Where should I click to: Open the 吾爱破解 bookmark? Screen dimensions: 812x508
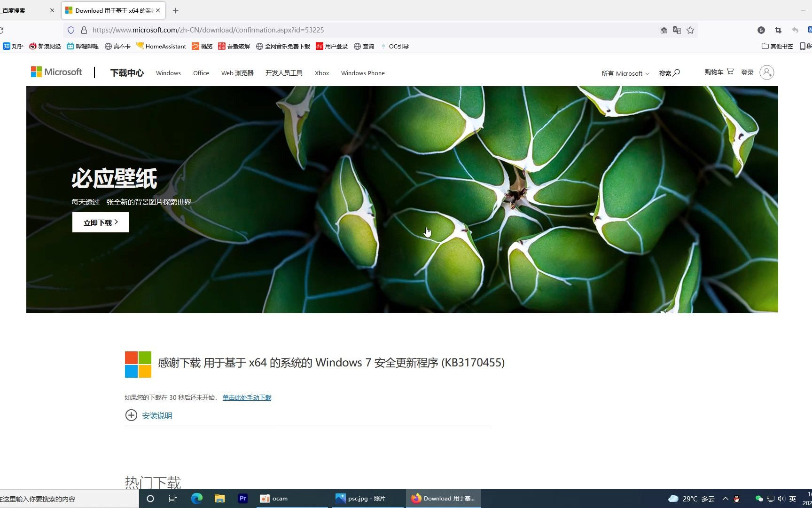(234, 46)
